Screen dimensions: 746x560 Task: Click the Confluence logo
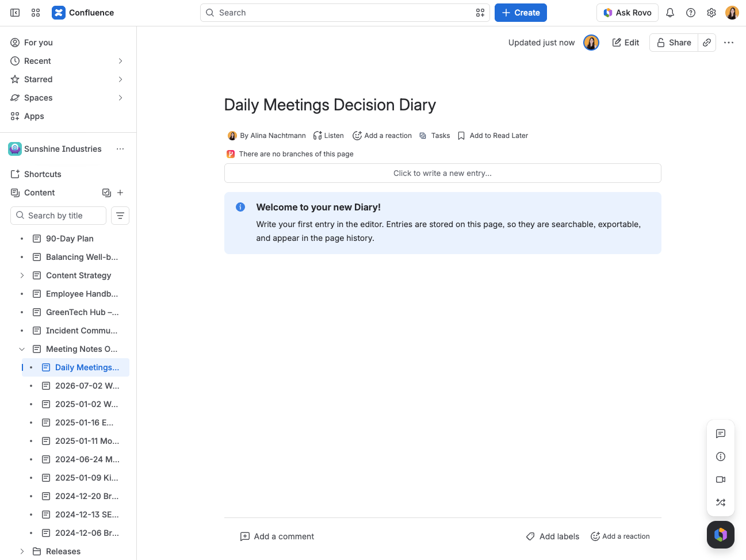[83, 13]
